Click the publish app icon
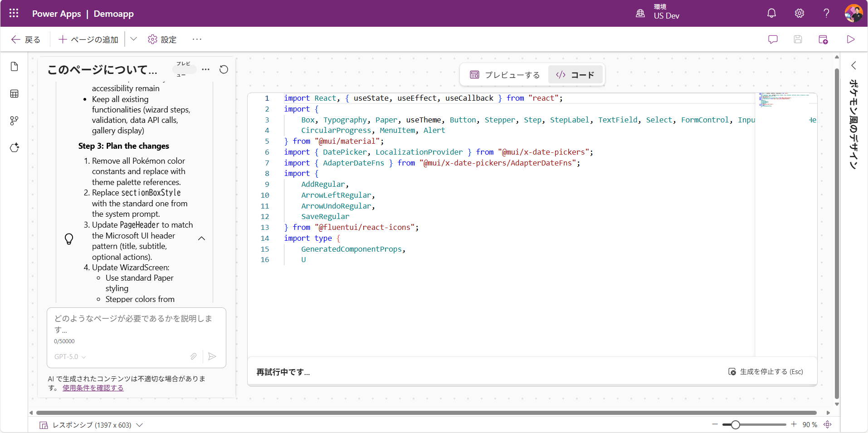This screenshot has width=868, height=433. (x=823, y=39)
